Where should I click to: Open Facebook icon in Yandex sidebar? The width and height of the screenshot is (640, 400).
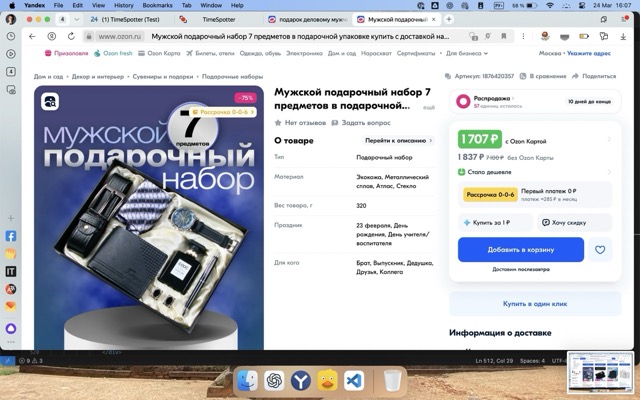coord(11,236)
